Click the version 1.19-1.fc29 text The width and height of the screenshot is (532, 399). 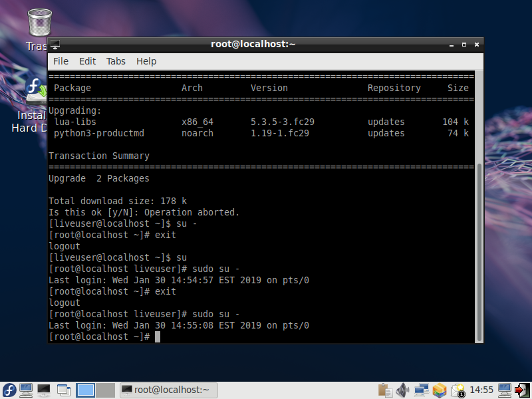coord(279,133)
